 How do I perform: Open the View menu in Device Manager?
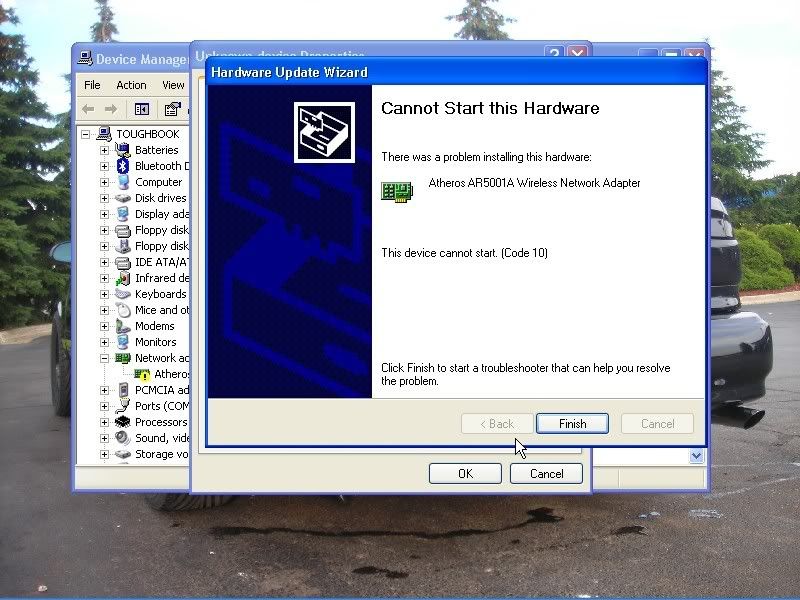click(x=173, y=85)
